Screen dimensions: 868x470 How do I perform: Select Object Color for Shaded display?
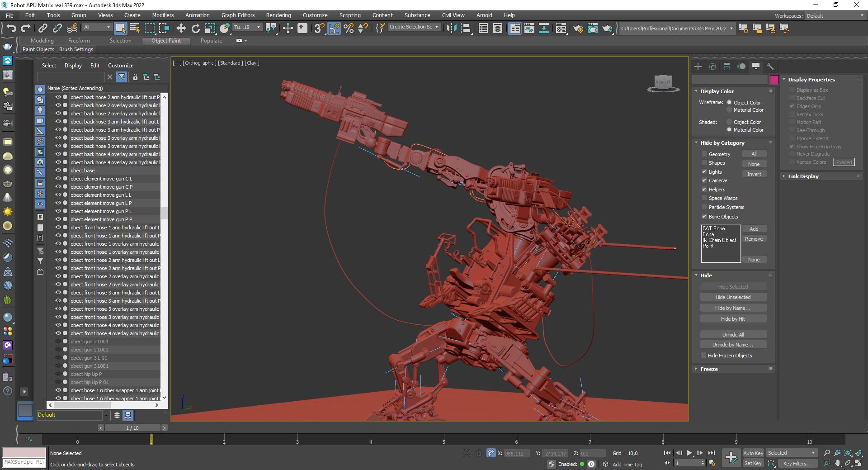point(729,122)
